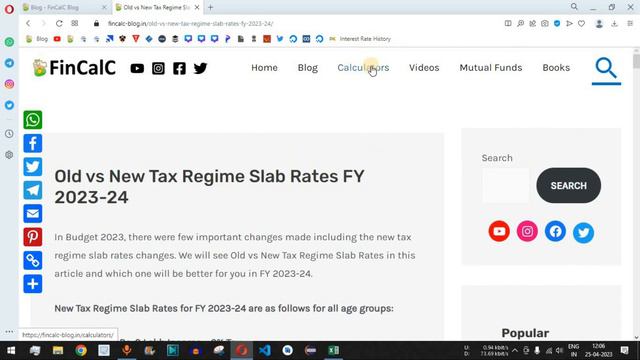The width and height of the screenshot is (640, 360).
Task: Click the address bar URL
Action: click(x=190, y=24)
